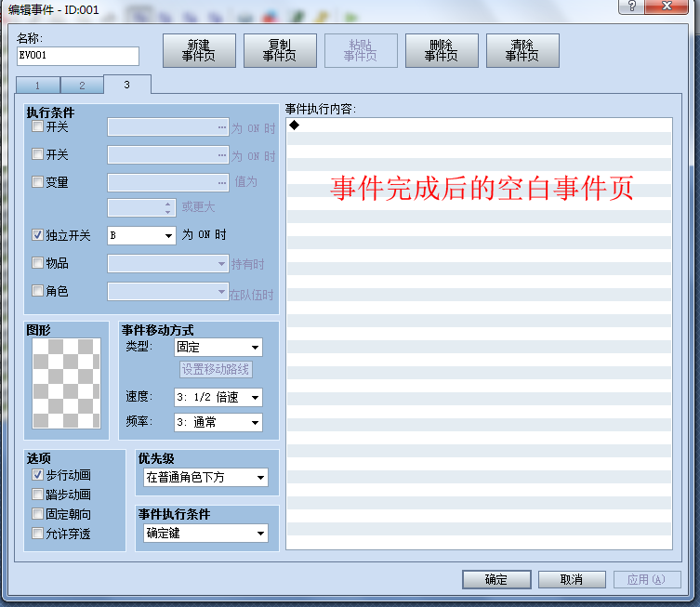Enable the second 开关 condition checkbox
This screenshot has height=607, width=700.
pyautogui.click(x=37, y=154)
